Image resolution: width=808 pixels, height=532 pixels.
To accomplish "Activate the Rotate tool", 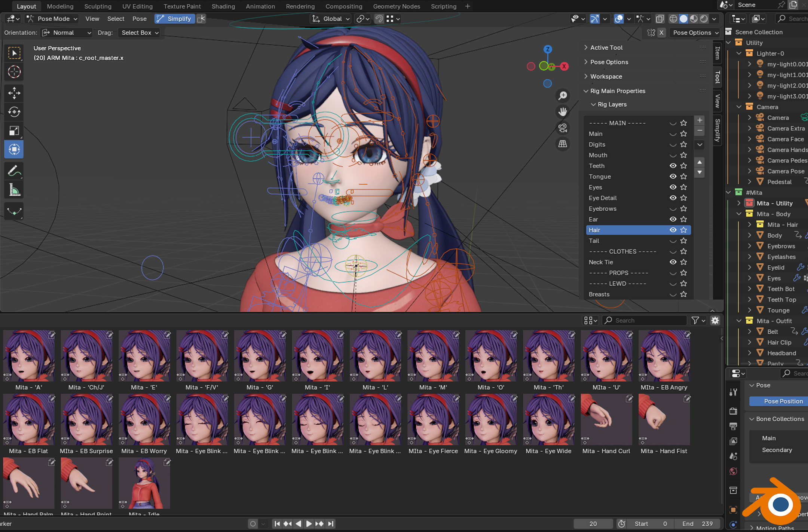I will (x=14, y=112).
